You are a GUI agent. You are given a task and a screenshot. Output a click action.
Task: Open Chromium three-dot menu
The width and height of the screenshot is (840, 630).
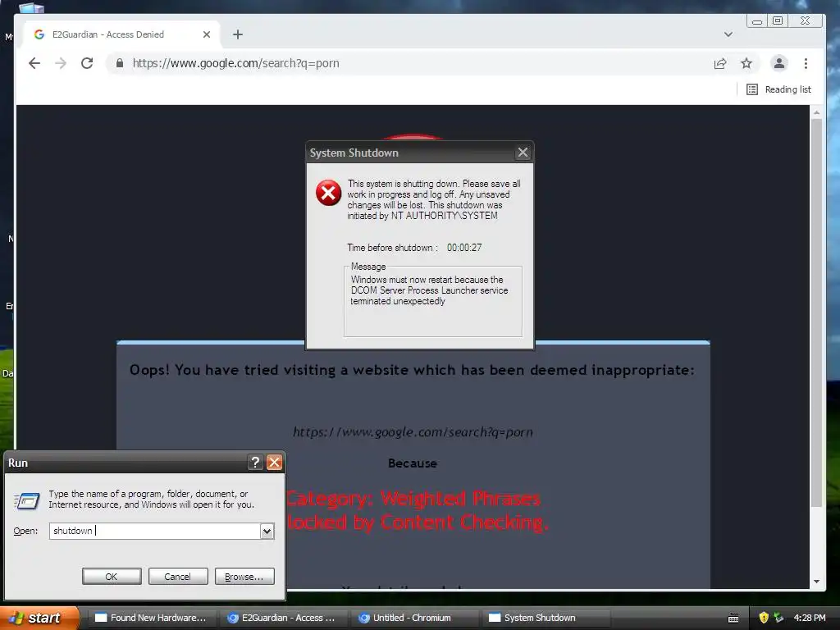coord(806,63)
